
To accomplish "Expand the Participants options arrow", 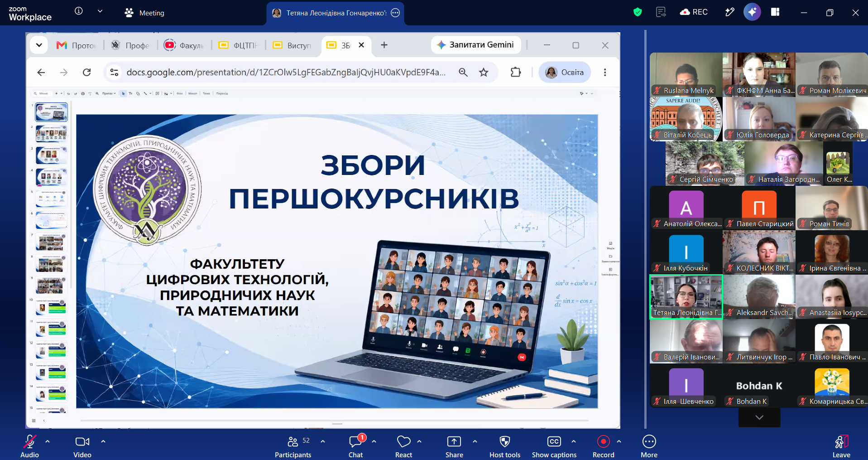I will point(323,441).
